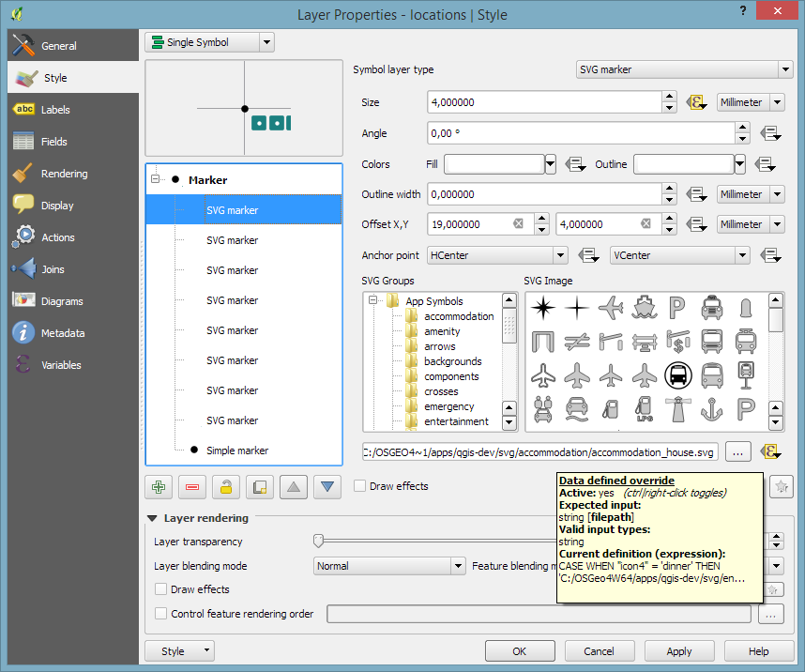Switch to the Joins tab

53,269
